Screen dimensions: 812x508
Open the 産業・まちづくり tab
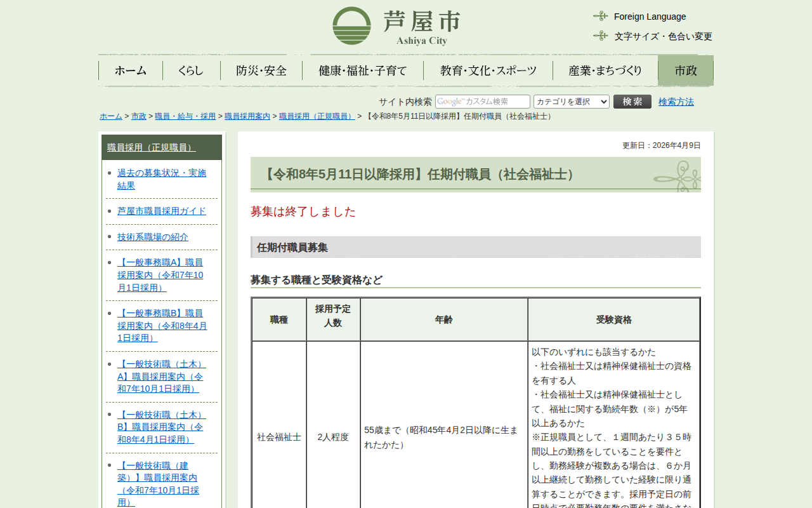tap(605, 70)
